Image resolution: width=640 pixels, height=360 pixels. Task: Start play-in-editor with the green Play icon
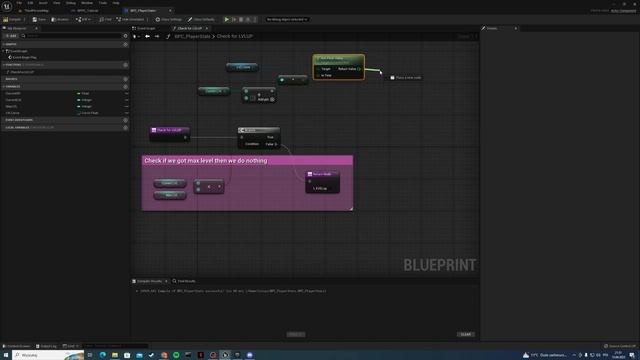pyautogui.click(x=227, y=19)
